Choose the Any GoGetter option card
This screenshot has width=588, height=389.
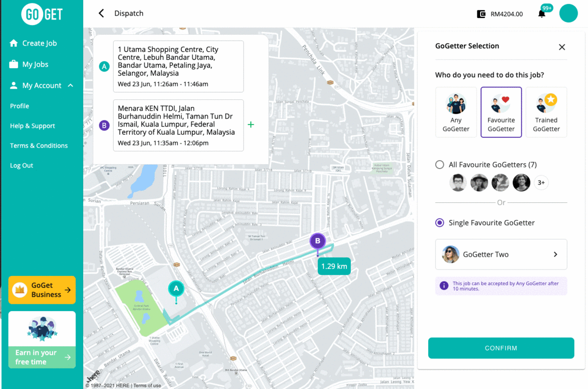(x=456, y=112)
